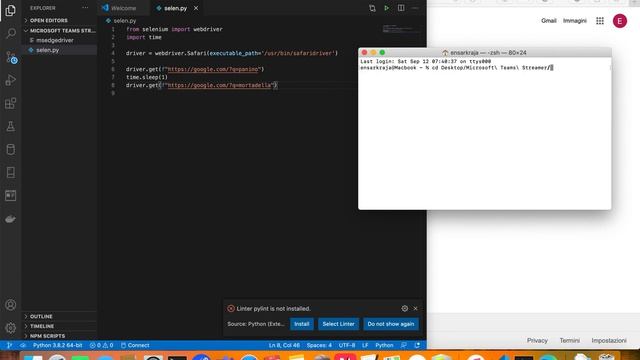Viewport: 640px width, 360px height.
Task: Open Explorer more actions ellipsis
Action: tap(85, 8)
